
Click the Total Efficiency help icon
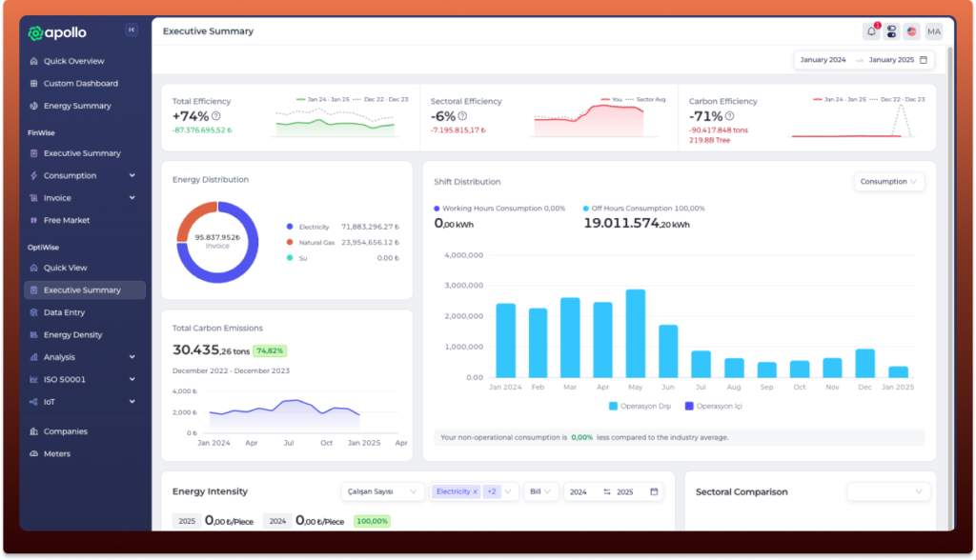[215, 115]
